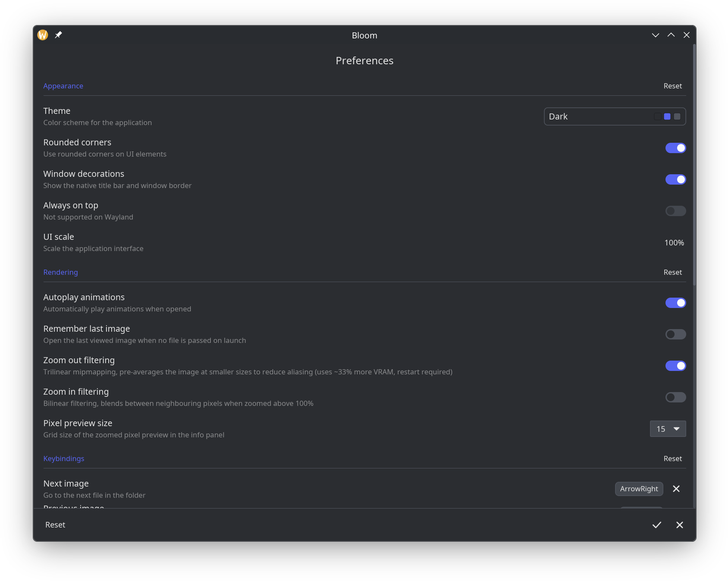This screenshot has width=728, height=581.
Task: Click the 'Pixel preview size' label
Action: [x=78, y=423]
